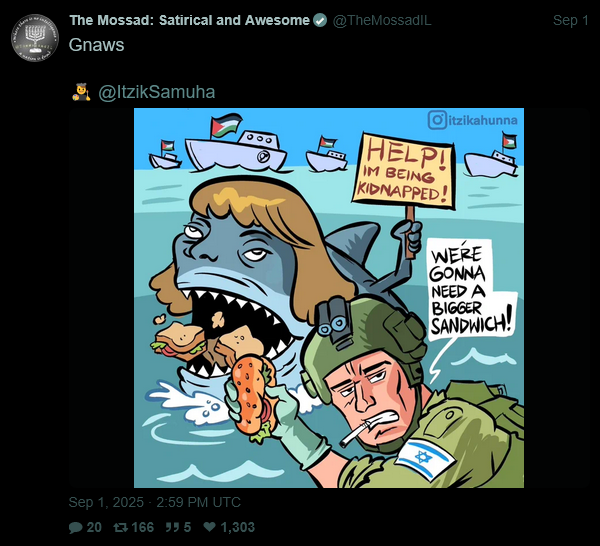Like the post with the heart icon
This screenshot has width=600, height=546.
(x=209, y=527)
